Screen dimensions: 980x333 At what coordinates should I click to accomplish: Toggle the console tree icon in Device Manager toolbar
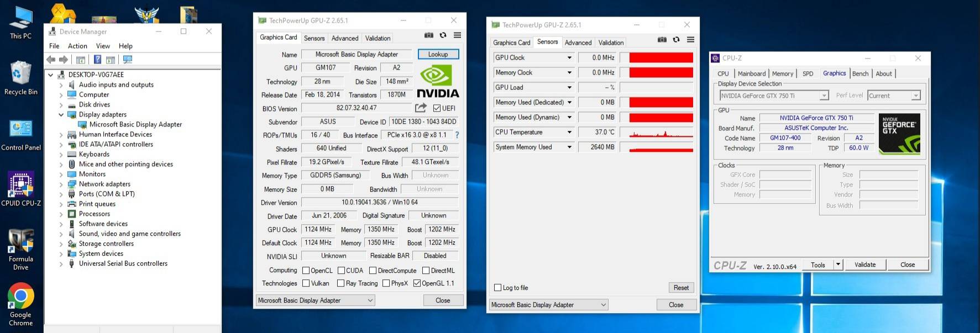(x=81, y=60)
